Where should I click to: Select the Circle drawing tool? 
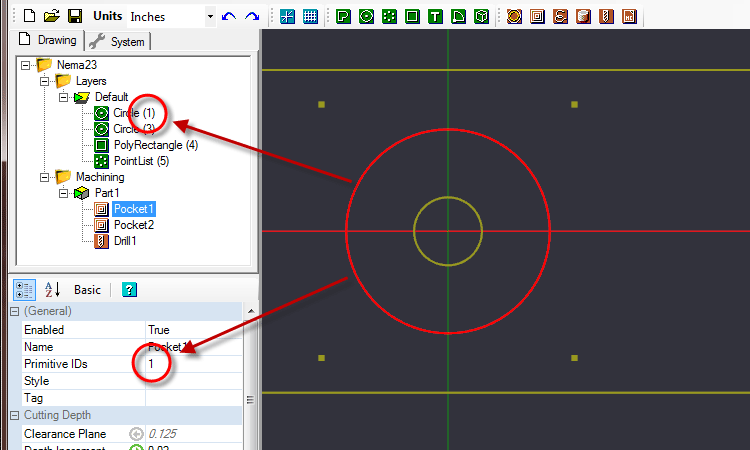pos(367,16)
